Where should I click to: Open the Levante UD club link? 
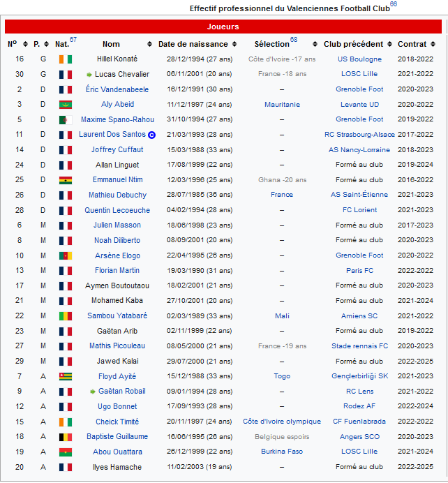pos(359,105)
